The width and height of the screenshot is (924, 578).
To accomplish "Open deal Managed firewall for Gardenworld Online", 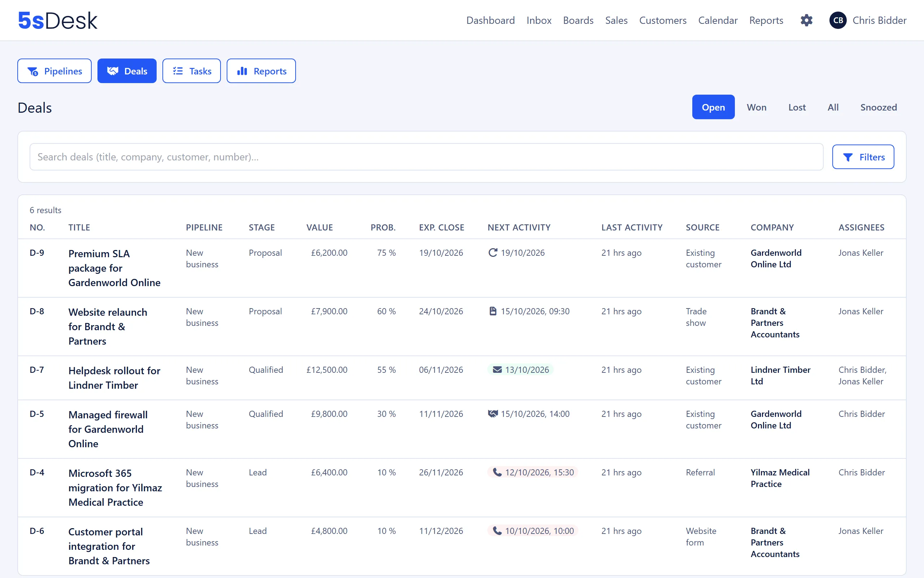I will coord(108,429).
